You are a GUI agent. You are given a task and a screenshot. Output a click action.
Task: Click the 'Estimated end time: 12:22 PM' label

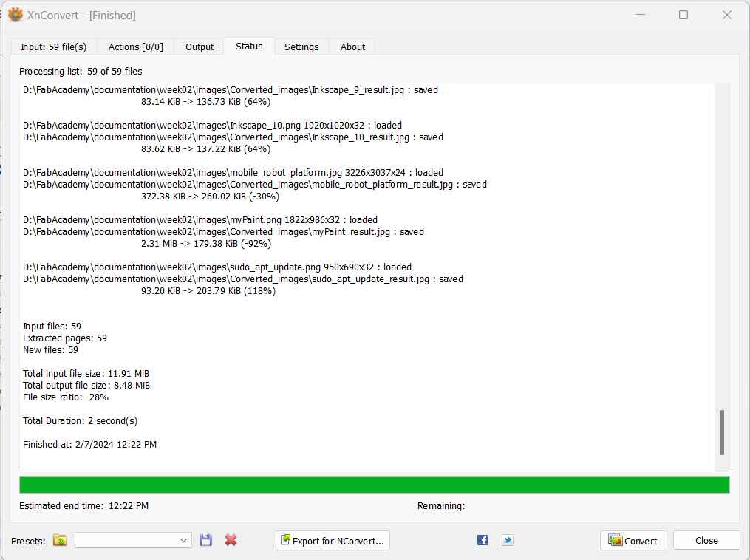(83, 506)
